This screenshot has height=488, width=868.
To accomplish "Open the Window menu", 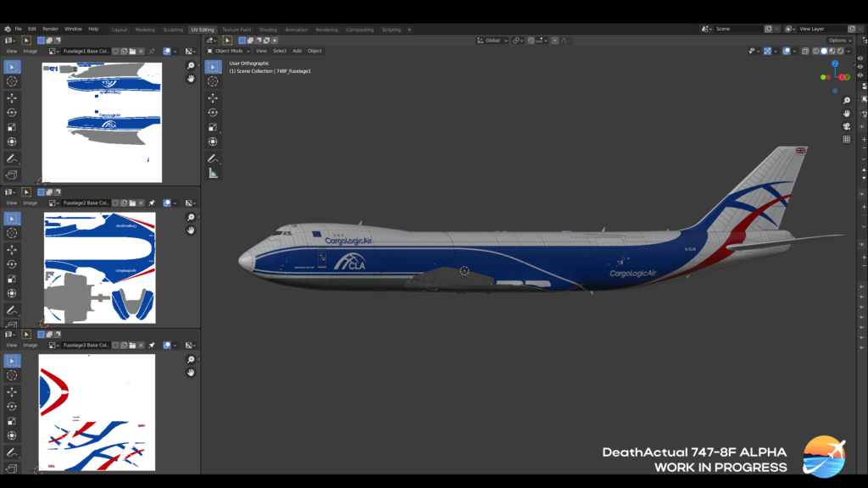I will pos(73,29).
